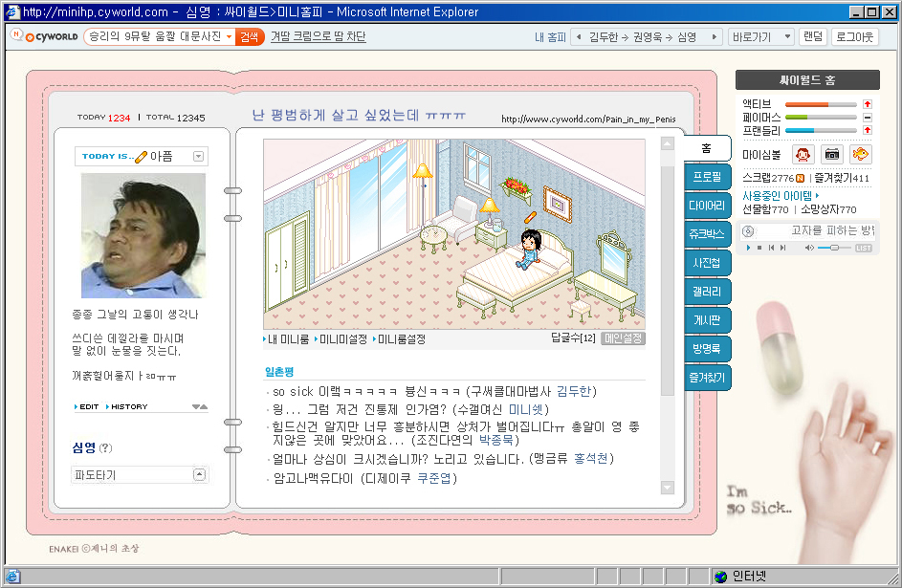Click the goldfish My Symbol icon

[x=861, y=154]
